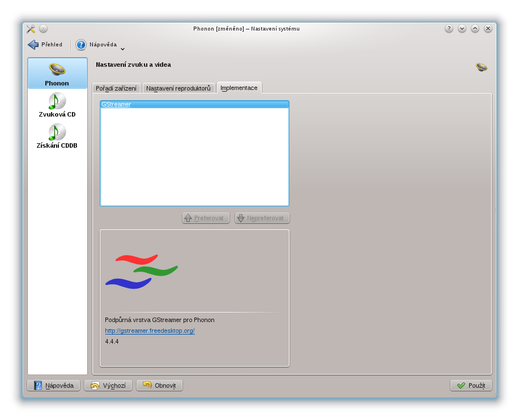
Task: Open the gstreamer.freedesktop.org link
Action: [150, 331]
